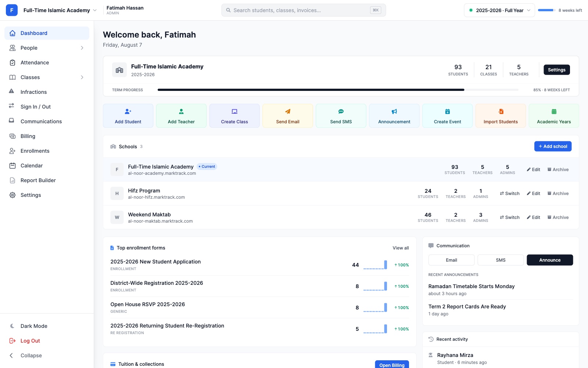
Task: Focus the search students, classes, invoices field
Action: click(304, 10)
